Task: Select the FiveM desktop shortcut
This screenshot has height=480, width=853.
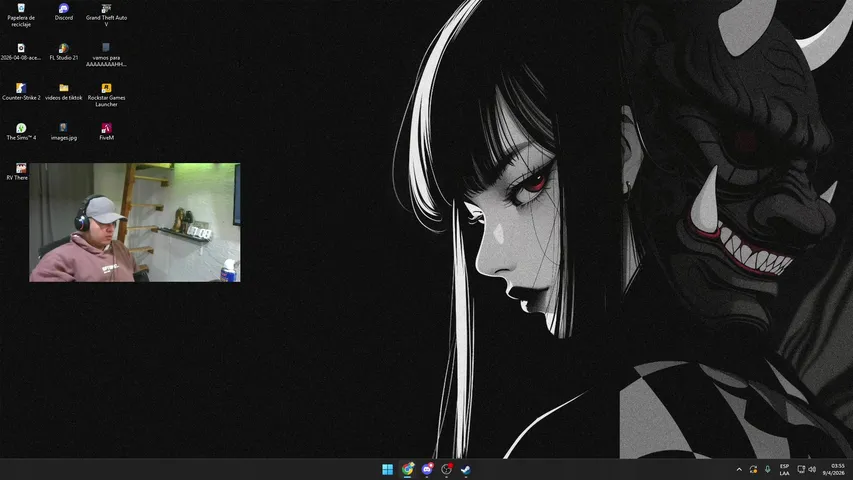Action: click(106, 132)
